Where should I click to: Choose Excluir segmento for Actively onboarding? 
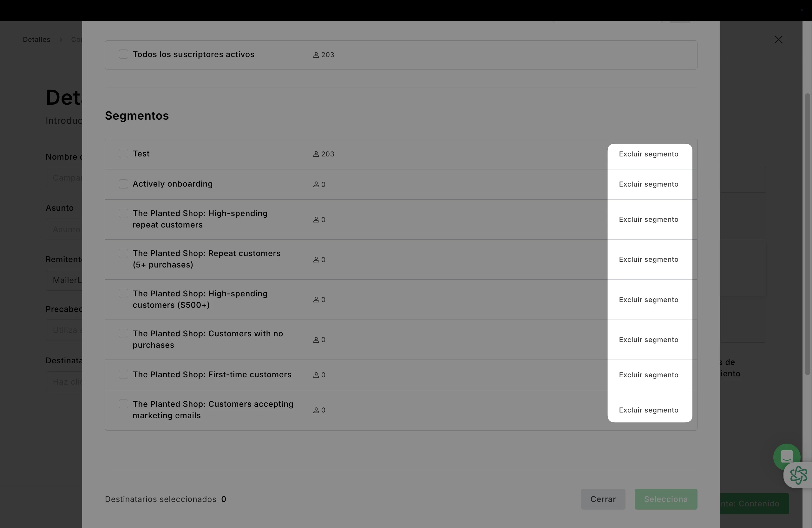(648, 184)
